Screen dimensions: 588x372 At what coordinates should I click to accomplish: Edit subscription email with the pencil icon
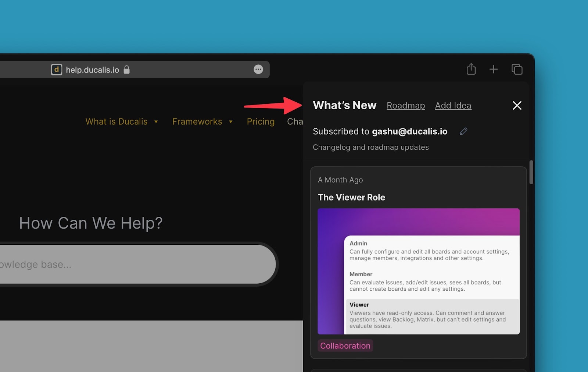(x=463, y=131)
